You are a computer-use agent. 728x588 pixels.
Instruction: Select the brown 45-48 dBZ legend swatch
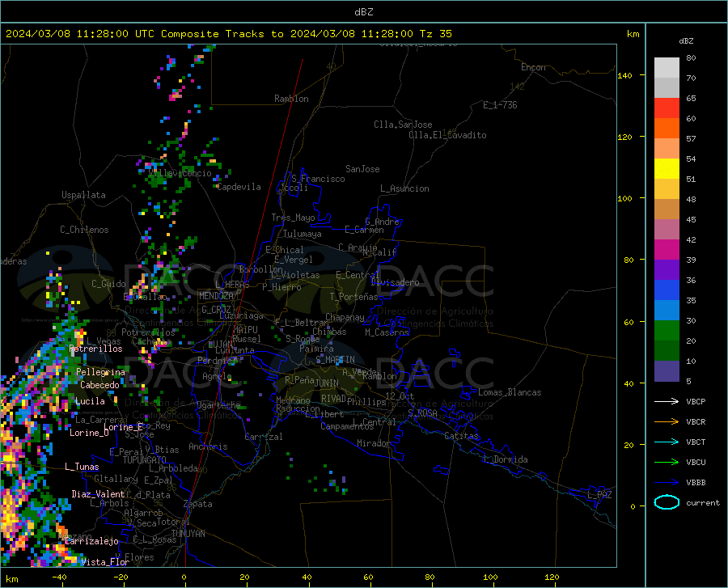point(667,209)
